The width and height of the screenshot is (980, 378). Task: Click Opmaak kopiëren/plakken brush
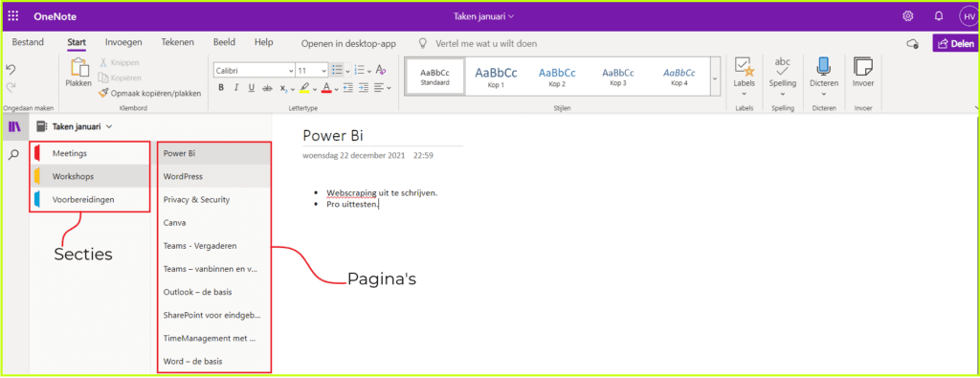(104, 93)
